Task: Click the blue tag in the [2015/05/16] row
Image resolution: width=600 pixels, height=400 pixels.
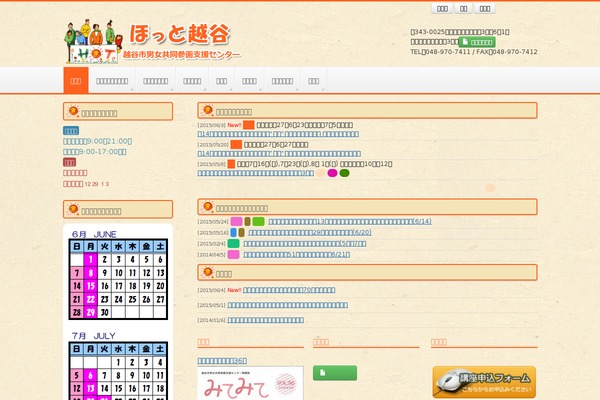Action: (233, 232)
